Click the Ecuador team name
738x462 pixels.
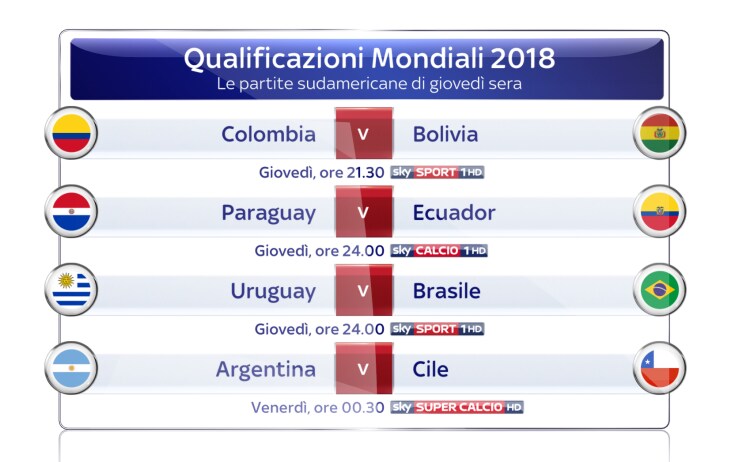tap(454, 213)
